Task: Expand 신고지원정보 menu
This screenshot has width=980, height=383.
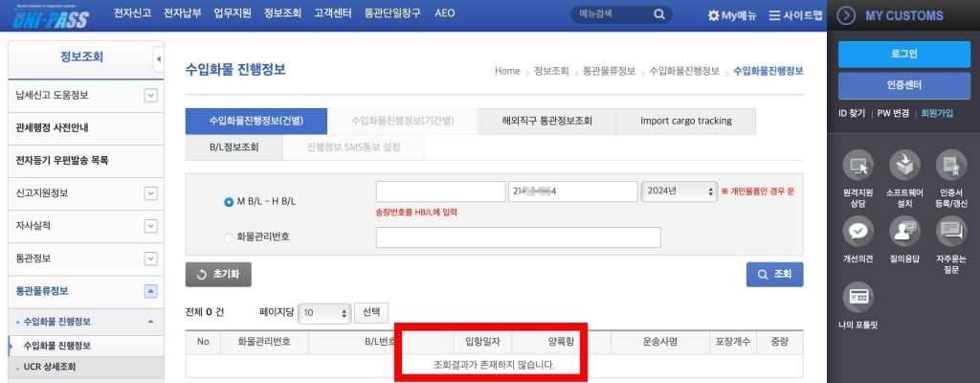Action: [x=150, y=193]
